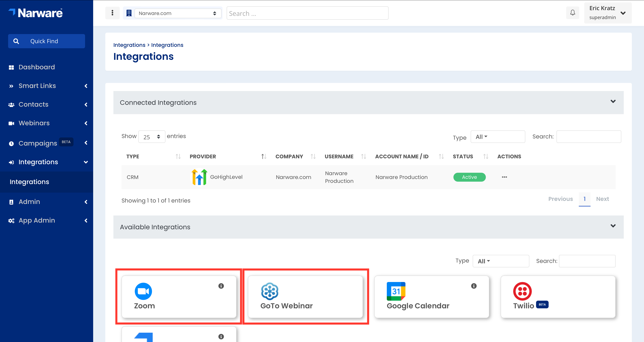Screen dimensions: 644x342
Task: Sort table by Provider column arrows
Action: (264, 156)
